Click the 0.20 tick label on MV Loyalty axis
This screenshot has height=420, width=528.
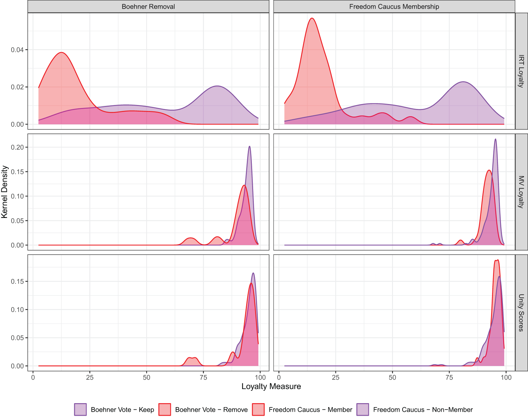(17, 147)
